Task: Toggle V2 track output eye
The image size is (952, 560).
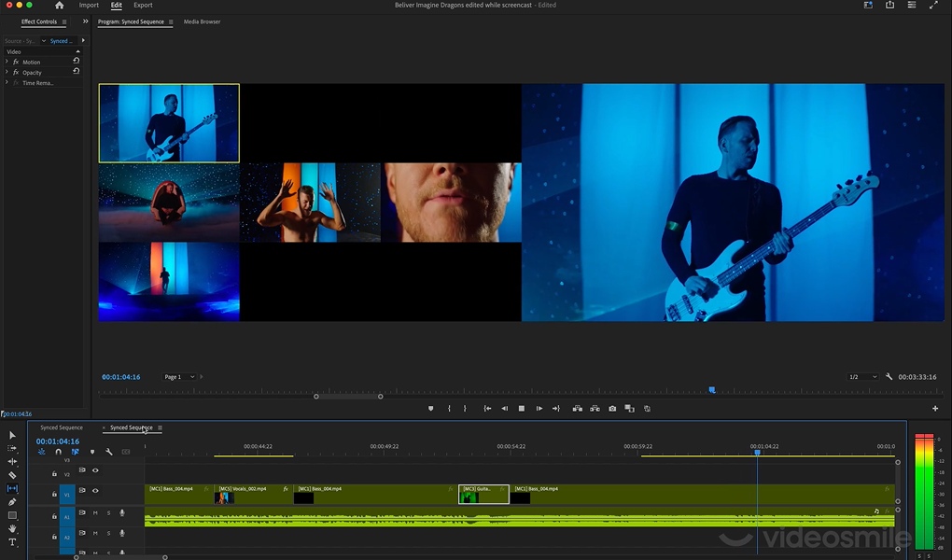Action: tap(95, 470)
